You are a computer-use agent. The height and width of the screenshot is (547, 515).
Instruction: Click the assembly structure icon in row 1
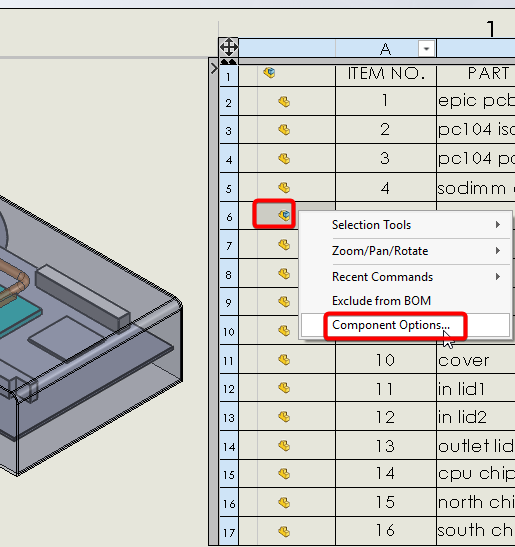coord(269,73)
